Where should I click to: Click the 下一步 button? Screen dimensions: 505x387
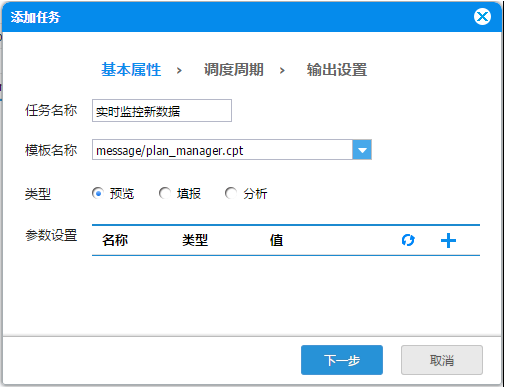(342, 360)
